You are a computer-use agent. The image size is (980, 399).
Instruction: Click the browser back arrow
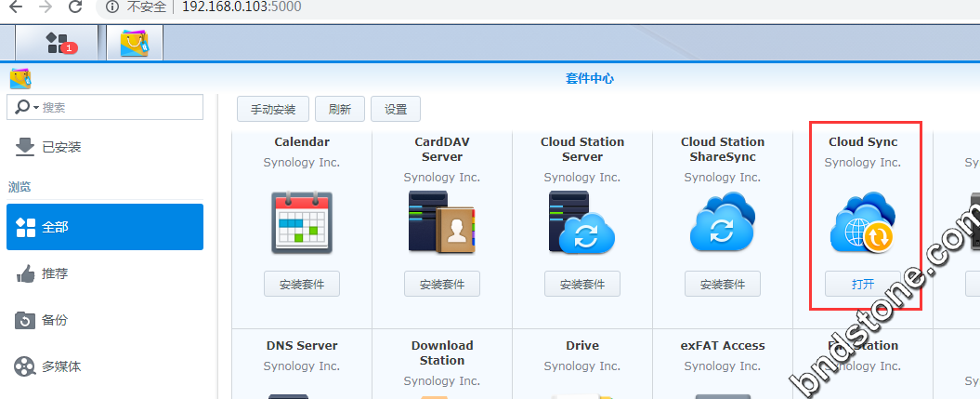(14, 7)
